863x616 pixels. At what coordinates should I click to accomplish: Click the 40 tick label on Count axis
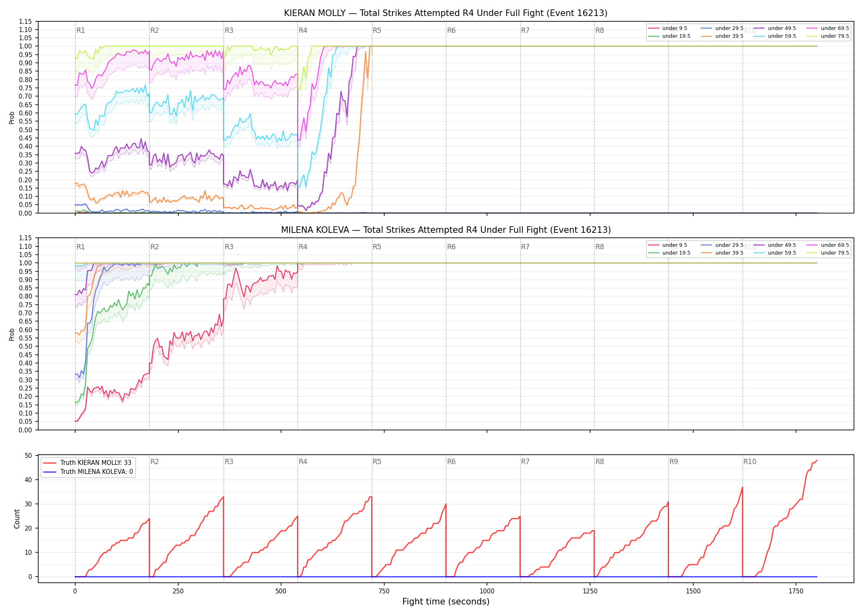click(x=28, y=480)
